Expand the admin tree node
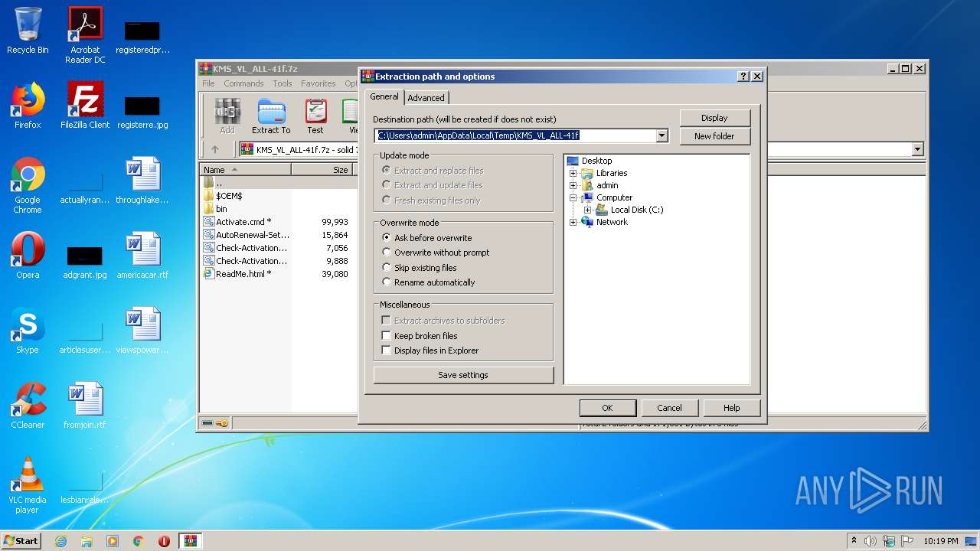Viewport: 980px width, 551px height. (x=573, y=185)
